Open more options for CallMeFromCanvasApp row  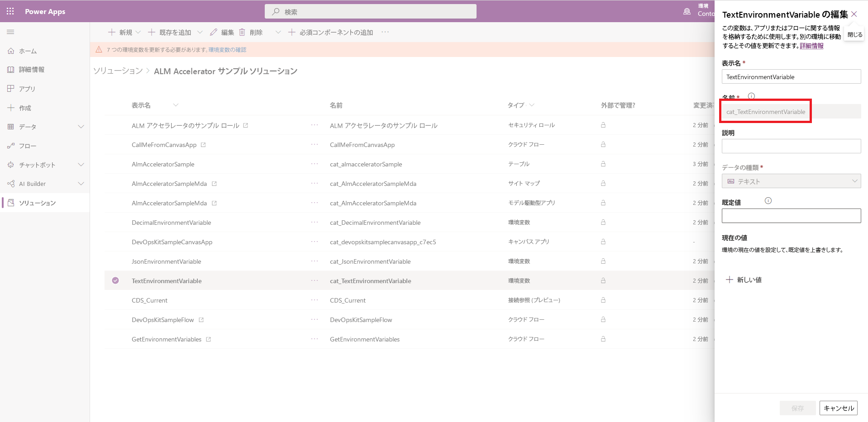pyautogui.click(x=315, y=145)
